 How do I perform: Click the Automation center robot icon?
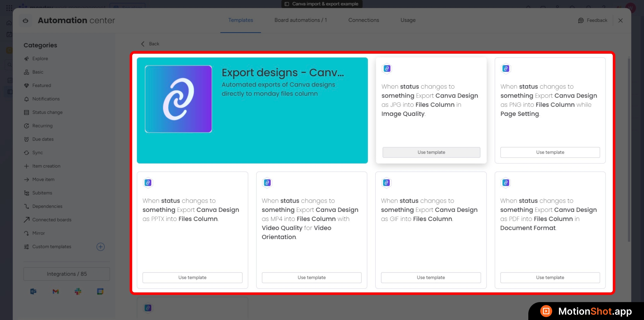click(x=26, y=21)
